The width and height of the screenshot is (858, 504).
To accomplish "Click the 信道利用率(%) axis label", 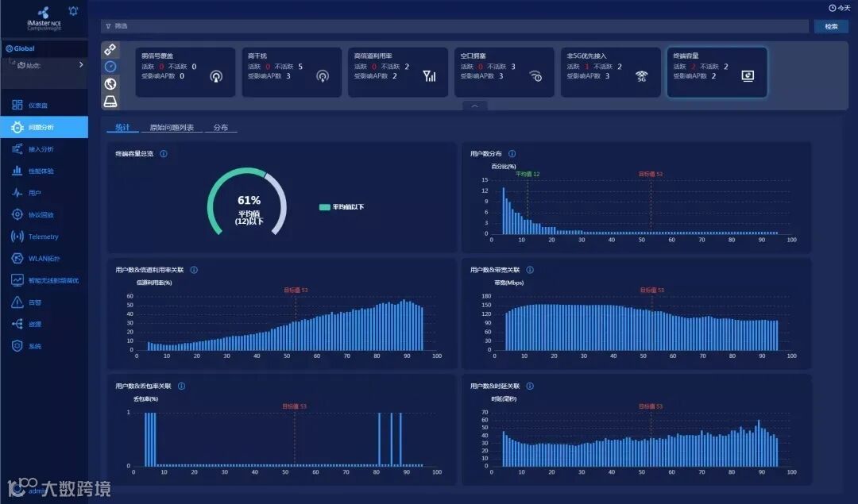I will click(154, 283).
